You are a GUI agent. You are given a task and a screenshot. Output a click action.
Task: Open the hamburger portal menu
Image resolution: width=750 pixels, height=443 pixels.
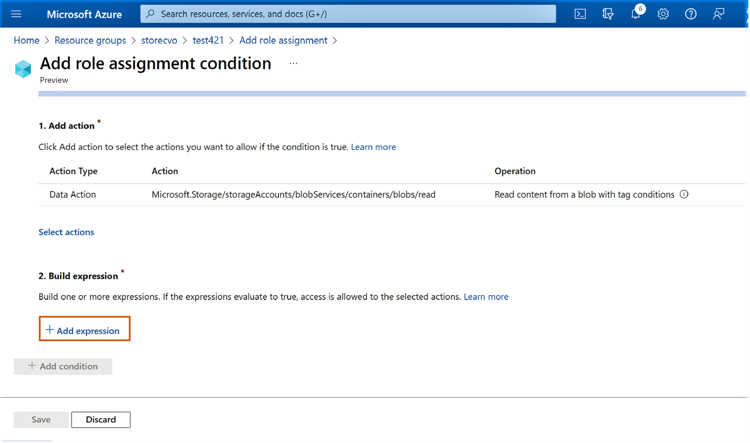click(x=16, y=14)
